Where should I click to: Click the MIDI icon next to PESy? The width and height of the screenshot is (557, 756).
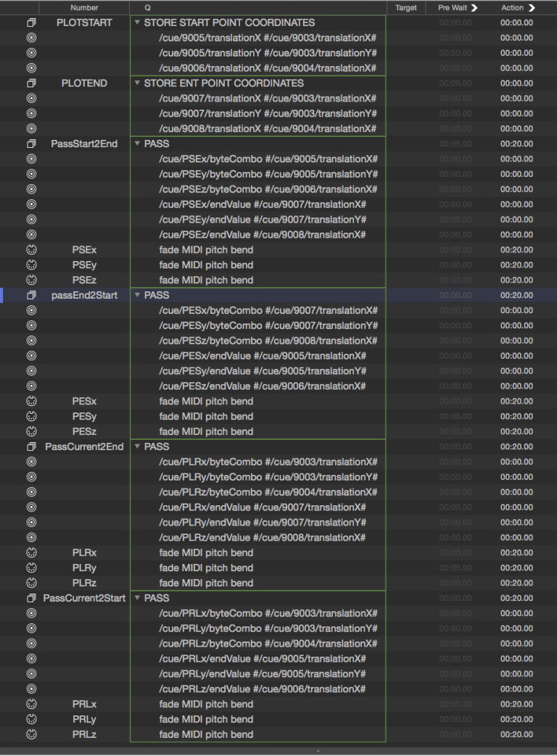click(31, 417)
